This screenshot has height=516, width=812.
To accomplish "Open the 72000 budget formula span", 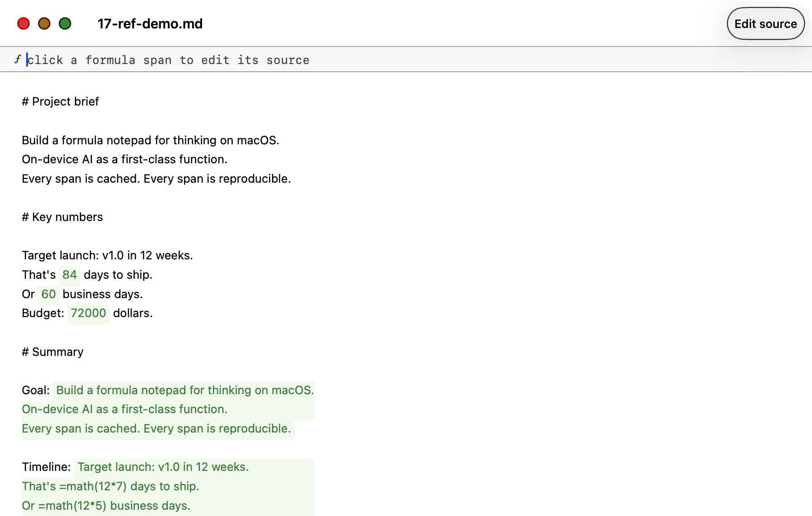I will coord(88,313).
